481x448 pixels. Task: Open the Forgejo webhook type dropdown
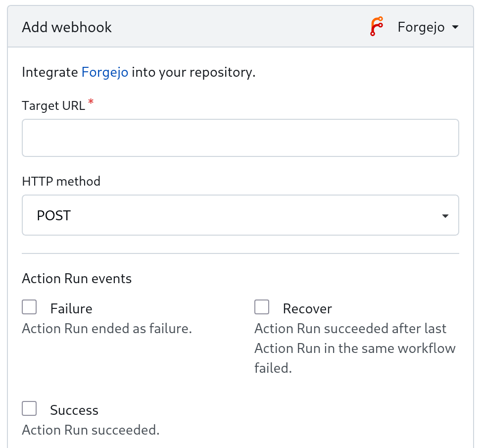421,27
